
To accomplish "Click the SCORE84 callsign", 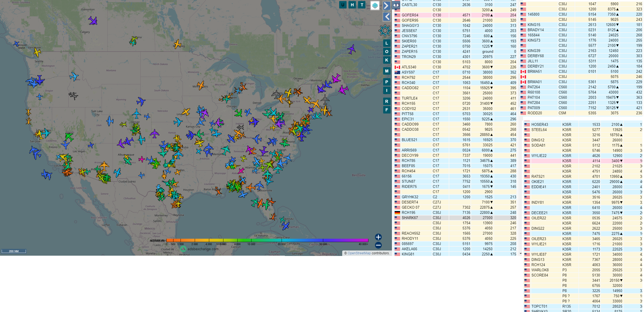I will 540,275.
